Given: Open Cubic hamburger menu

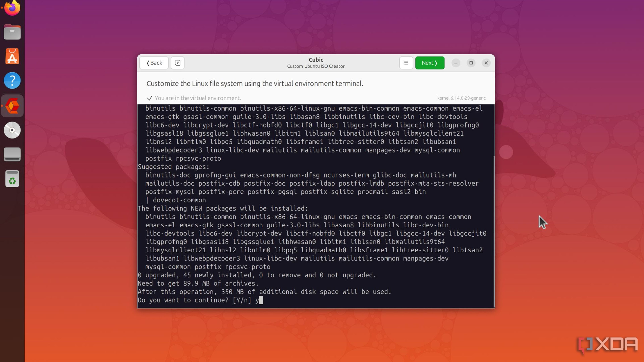Looking at the screenshot, I should click(x=406, y=63).
